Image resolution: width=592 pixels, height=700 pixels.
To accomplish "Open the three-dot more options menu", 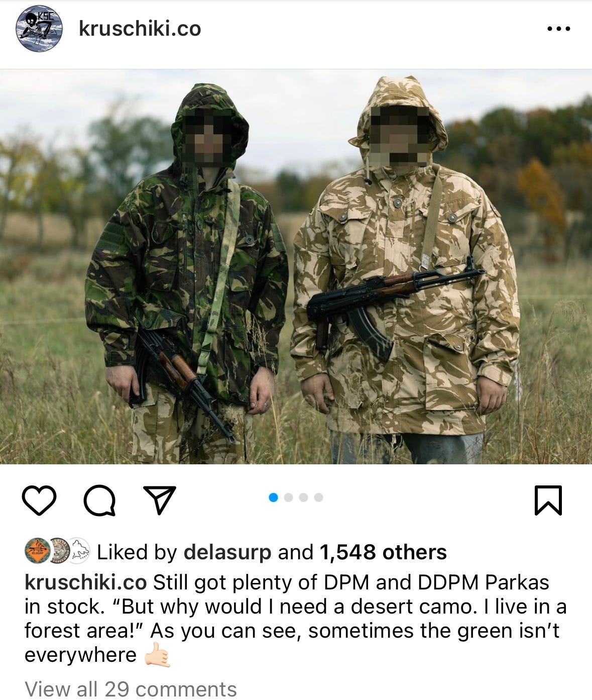I will tap(559, 29).
